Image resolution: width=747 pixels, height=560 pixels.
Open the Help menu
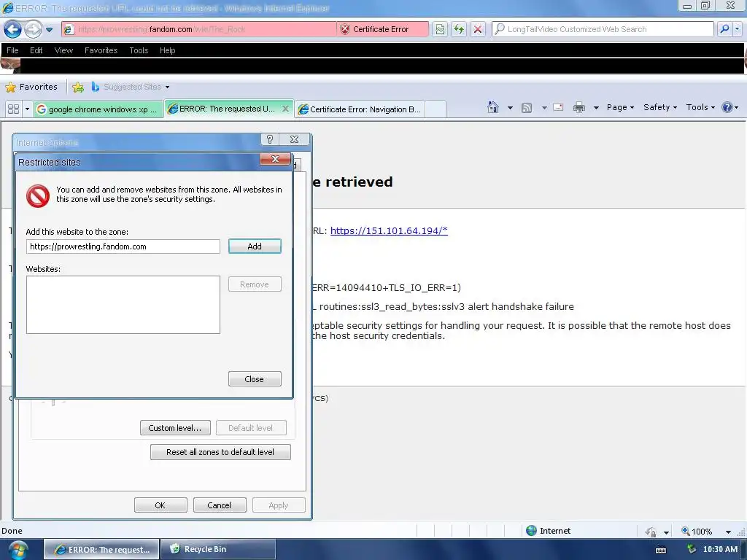point(167,50)
